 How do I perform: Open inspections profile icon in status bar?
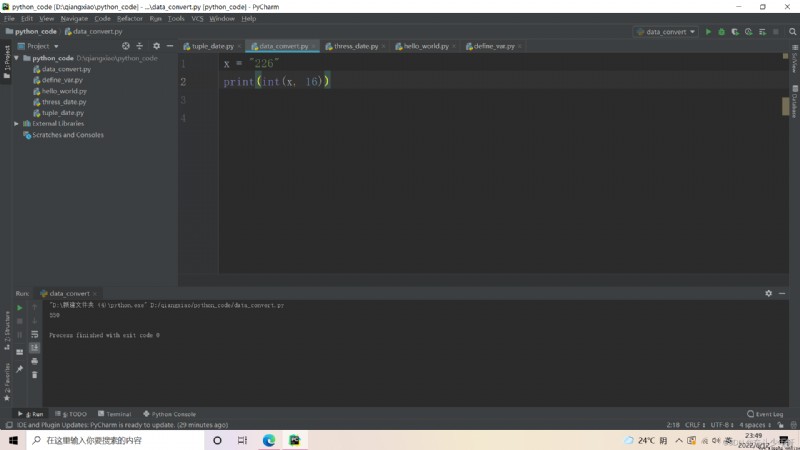coord(793,425)
